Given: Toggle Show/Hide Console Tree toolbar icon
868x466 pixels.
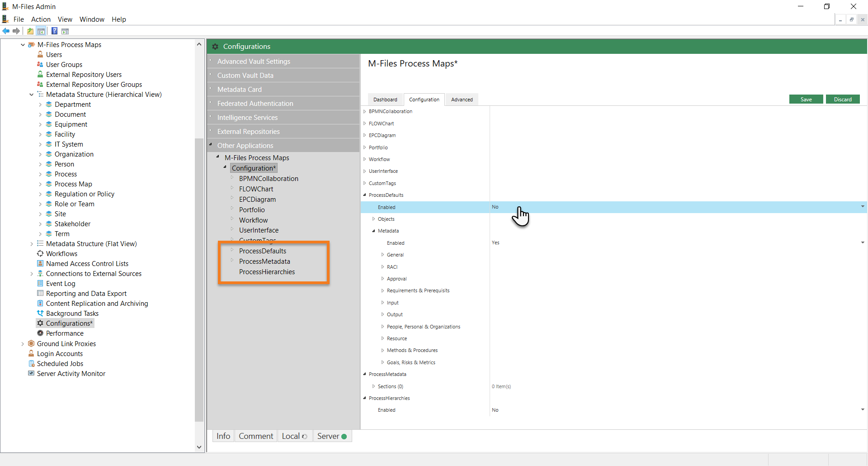Looking at the screenshot, I should pyautogui.click(x=41, y=31).
